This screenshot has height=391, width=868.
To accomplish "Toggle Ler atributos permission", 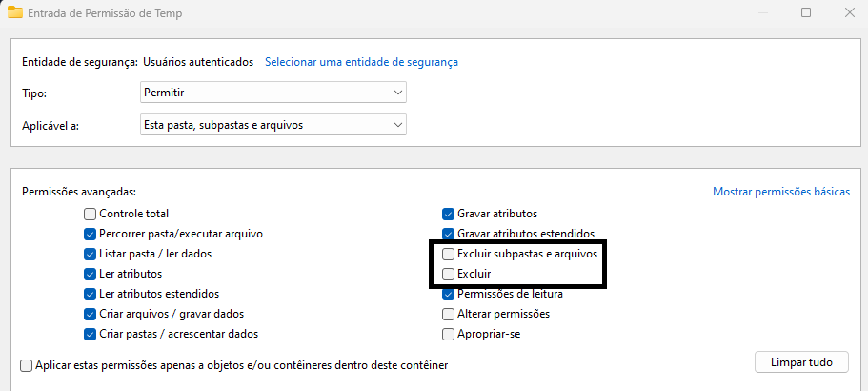I will [90, 274].
